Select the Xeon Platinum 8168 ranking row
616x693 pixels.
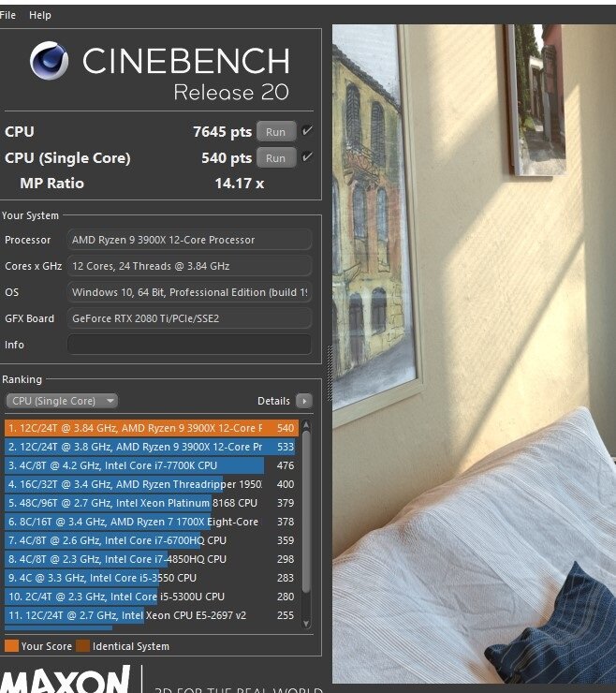pos(152,503)
